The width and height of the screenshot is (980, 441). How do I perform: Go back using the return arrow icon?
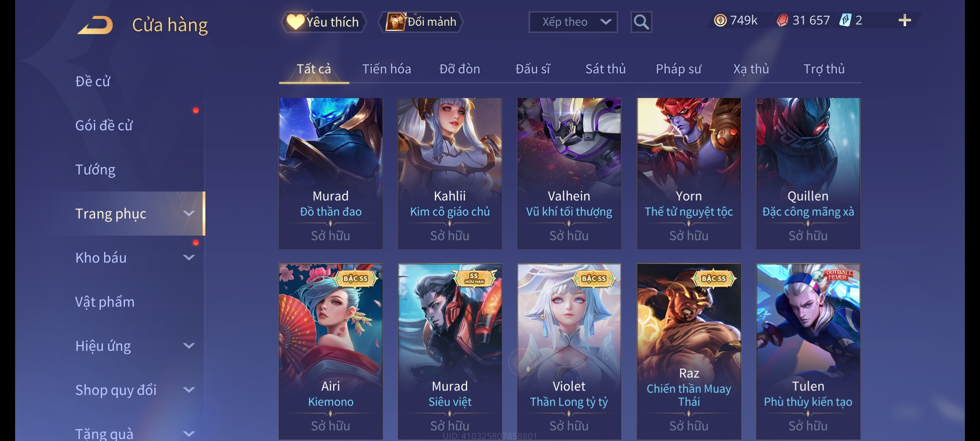[x=96, y=25]
